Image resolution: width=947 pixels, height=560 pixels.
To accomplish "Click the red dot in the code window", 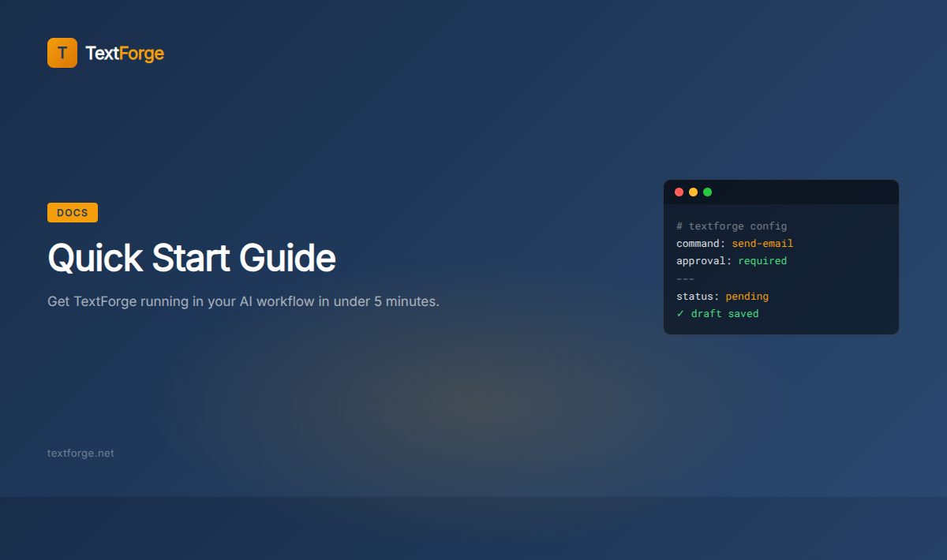I will (x=679, y=192).
